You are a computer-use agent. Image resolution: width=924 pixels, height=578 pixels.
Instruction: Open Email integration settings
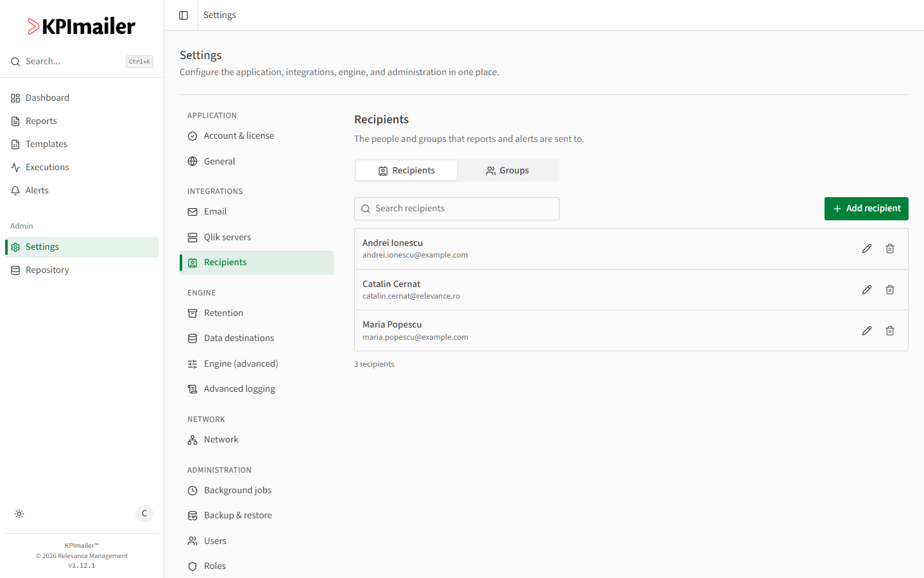(x=257, y=211)
